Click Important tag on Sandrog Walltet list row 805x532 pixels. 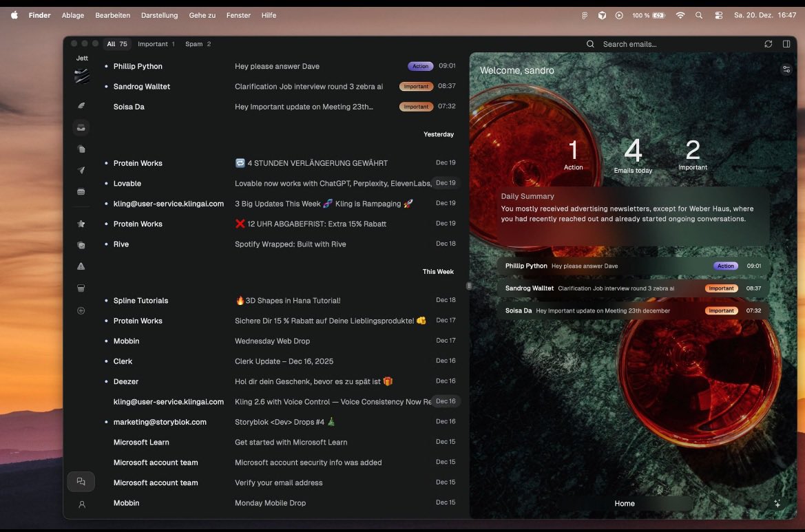(x=416, y=86)
